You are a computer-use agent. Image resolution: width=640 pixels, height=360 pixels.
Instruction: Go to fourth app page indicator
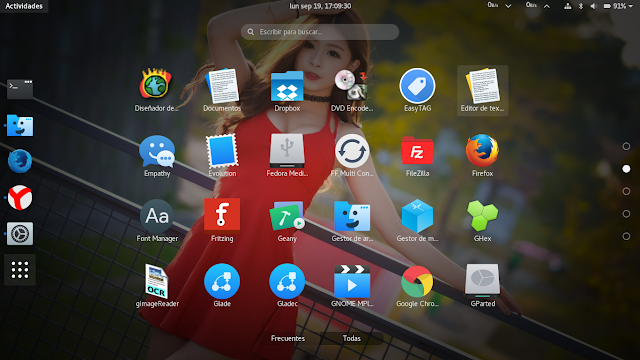[626, 213]
